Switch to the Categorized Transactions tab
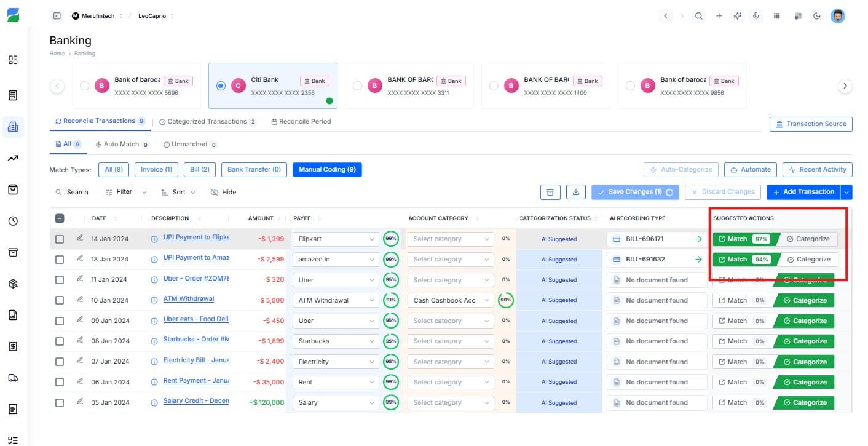Screen dimensions: 868x446 pyautogui.click(x=207, y=121)
